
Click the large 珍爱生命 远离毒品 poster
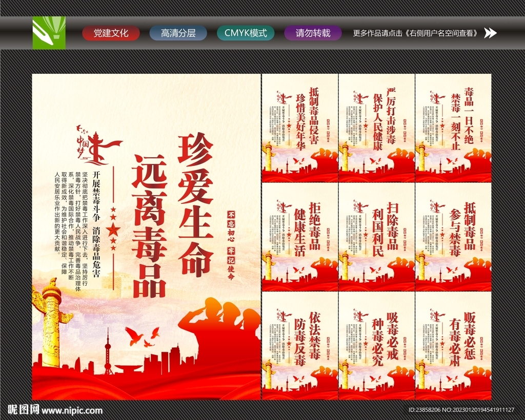[146, 237]
